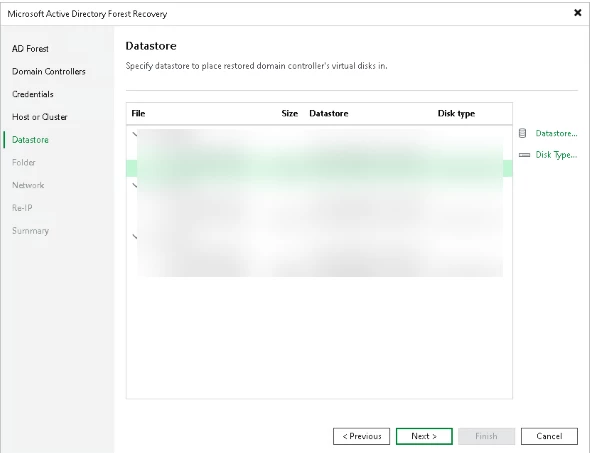This screenshot has height=453, width=590.
Task: Select the Datastore wizard step
Action: [30, 140]
